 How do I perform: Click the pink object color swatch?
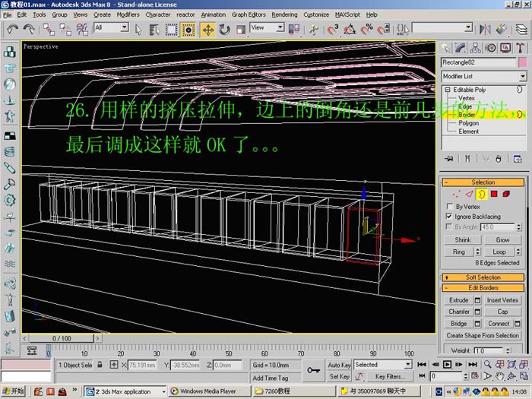coord(523,62)
